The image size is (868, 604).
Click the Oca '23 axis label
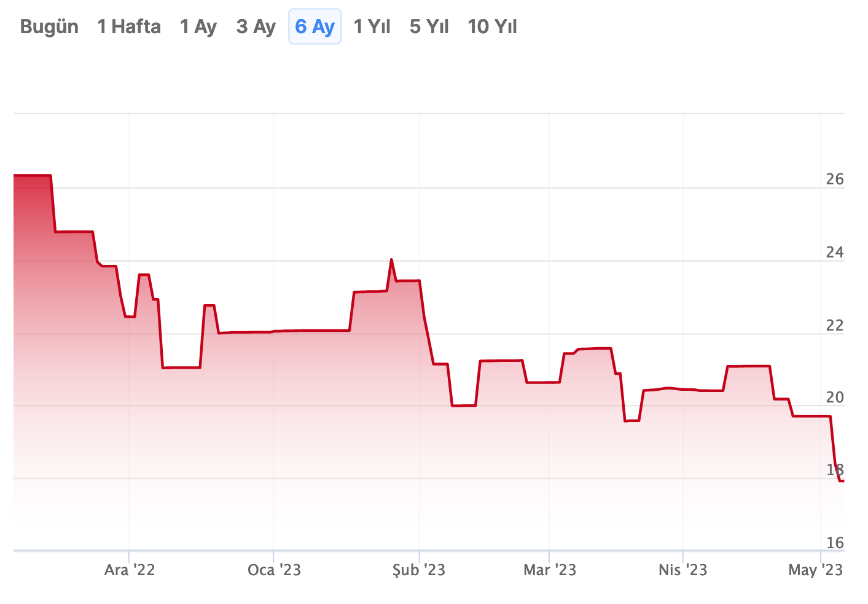[x=274, y=570]
